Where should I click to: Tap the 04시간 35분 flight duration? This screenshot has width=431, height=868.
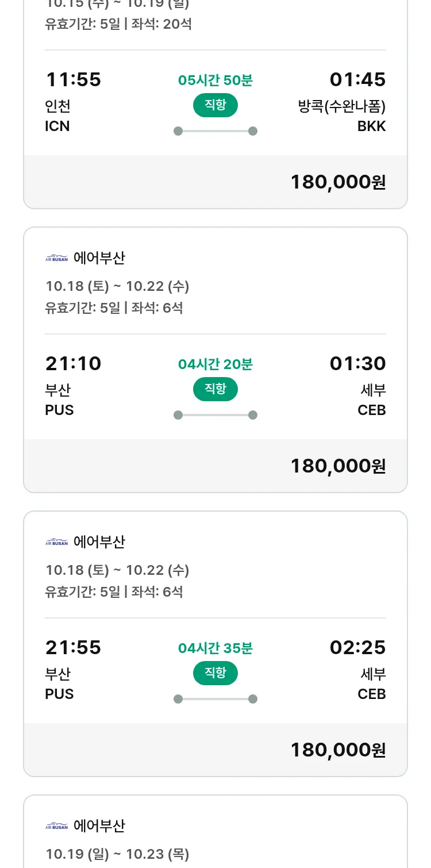click(x=215, y=648)
